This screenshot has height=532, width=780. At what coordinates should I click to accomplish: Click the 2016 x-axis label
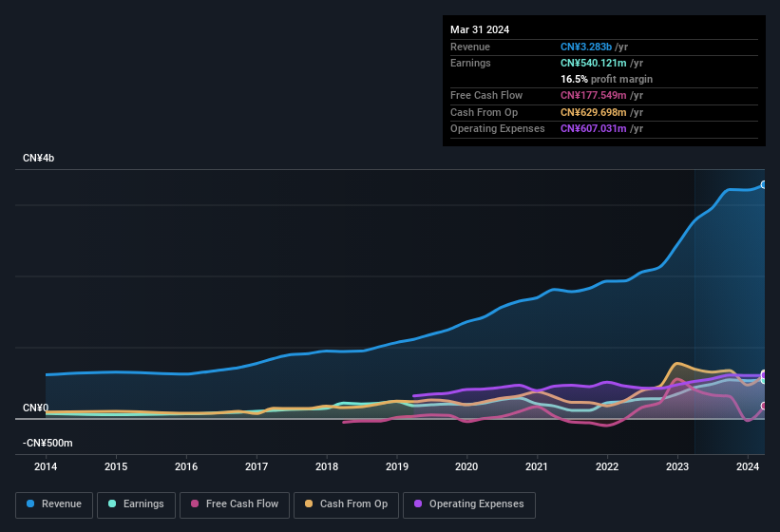[x=186, y=466]
